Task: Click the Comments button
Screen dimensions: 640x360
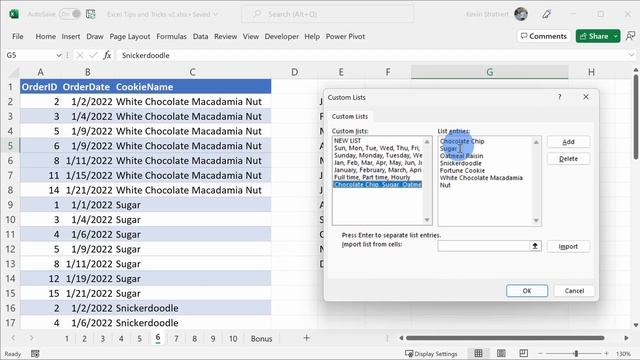Action: [544, 36]
